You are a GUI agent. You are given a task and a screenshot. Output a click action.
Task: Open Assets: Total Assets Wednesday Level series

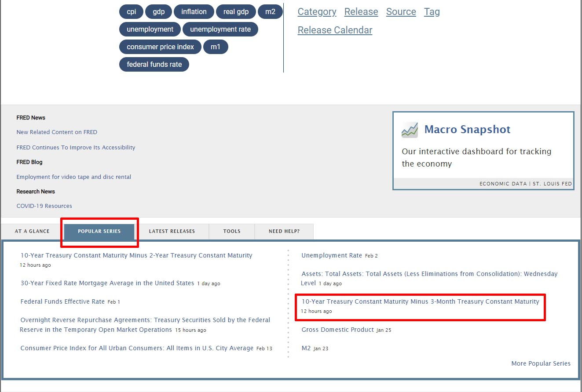click(x=429, y=278)
